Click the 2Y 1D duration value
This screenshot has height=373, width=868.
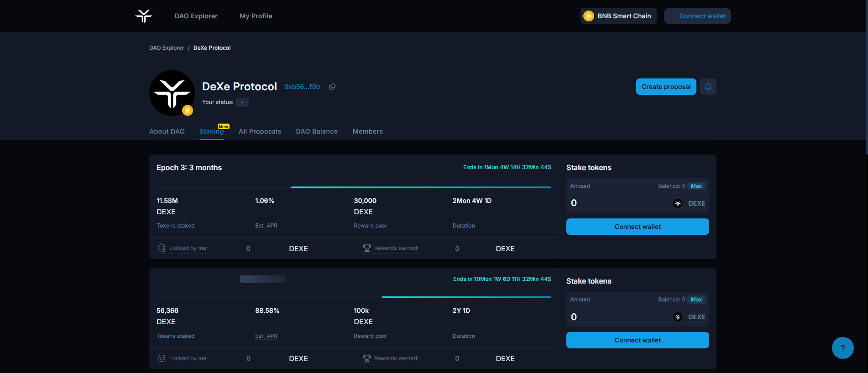(x=461, y=311)
